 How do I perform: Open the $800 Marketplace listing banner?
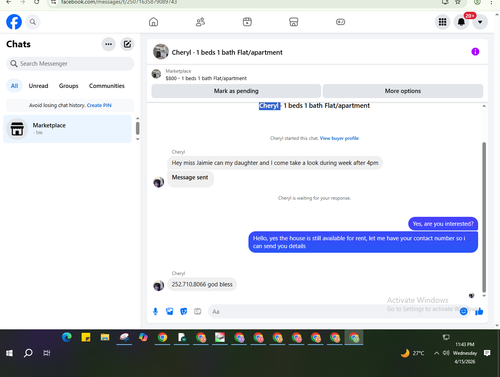(x=206, y=75)
